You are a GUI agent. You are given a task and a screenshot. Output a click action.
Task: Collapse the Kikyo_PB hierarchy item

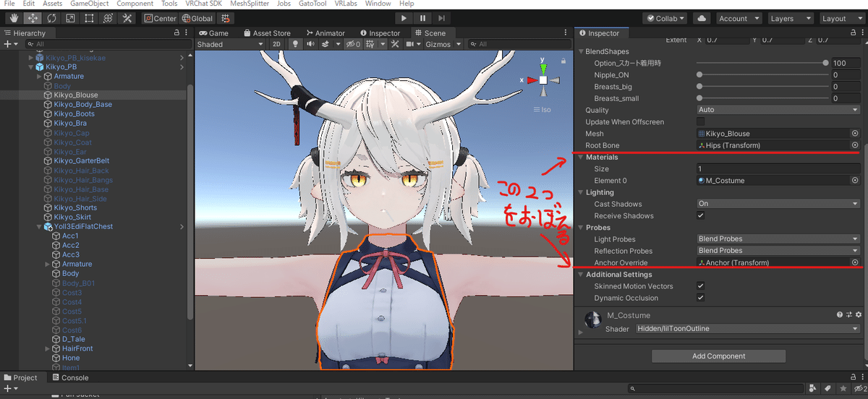point(30,67)
